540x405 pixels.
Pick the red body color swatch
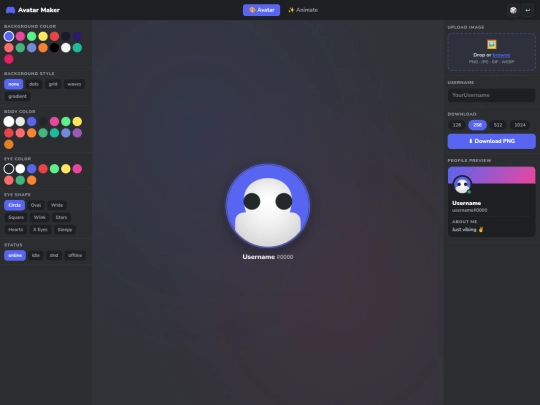[x=9, y=133]
